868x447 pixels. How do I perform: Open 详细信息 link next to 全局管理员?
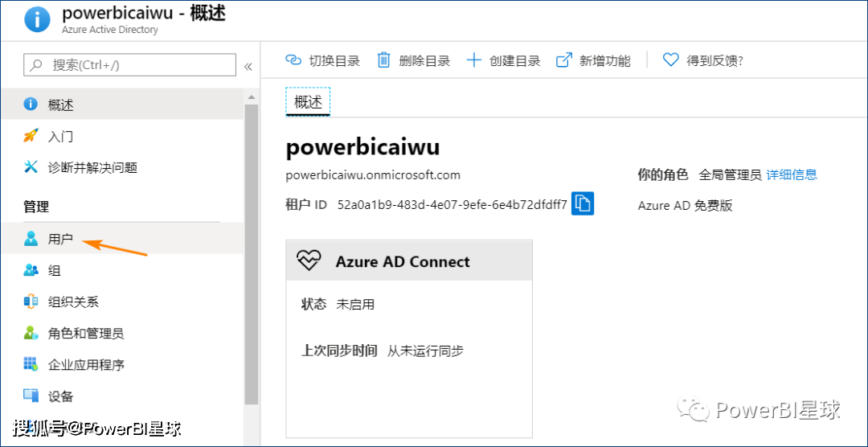(792, 175)
